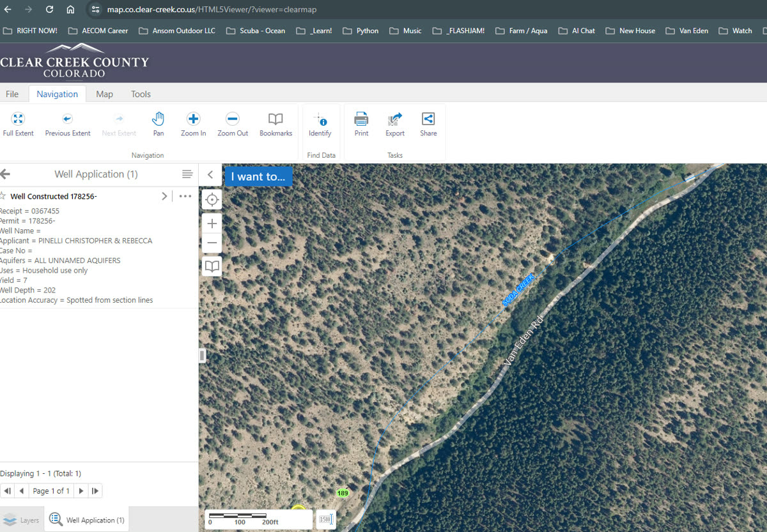Image resolution: width=767 pixels, height=532 pixels.
Task: Go back from the Well Application panel
Action: tap(6, 174)
